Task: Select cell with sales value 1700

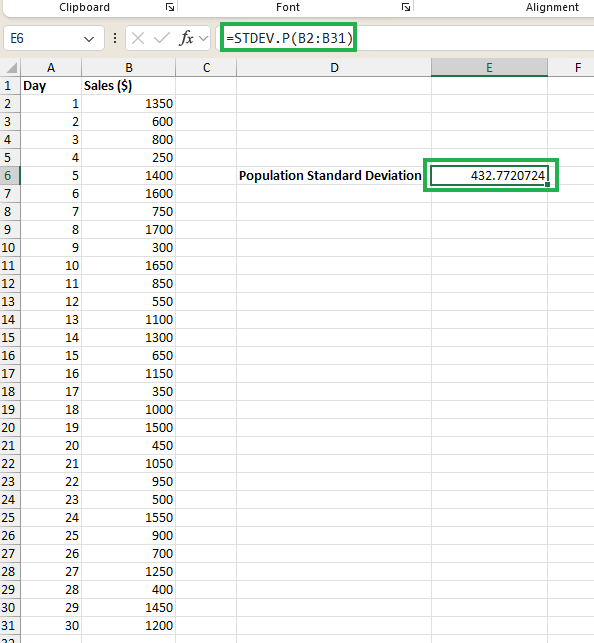Action: click(x=129, y=230)
